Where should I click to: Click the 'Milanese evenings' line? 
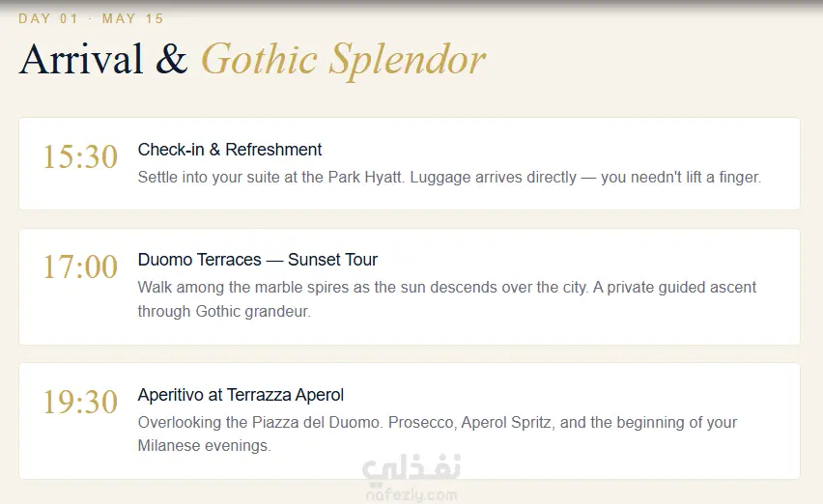click(204, 446)
